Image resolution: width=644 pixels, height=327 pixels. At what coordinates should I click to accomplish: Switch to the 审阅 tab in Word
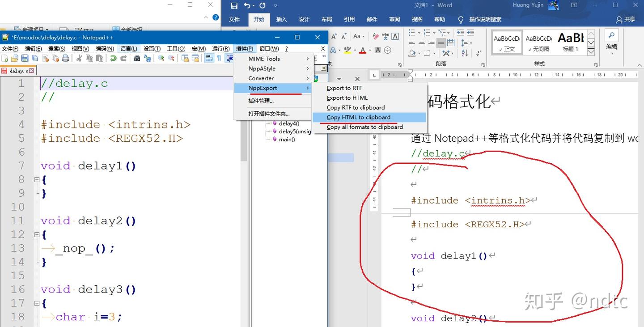(394, 19)
